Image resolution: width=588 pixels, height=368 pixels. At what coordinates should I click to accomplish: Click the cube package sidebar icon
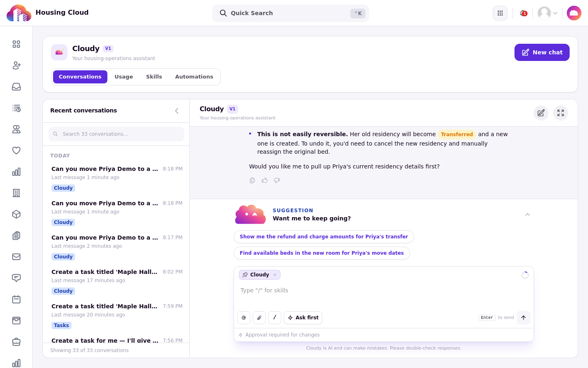click(x=16, y=214)
